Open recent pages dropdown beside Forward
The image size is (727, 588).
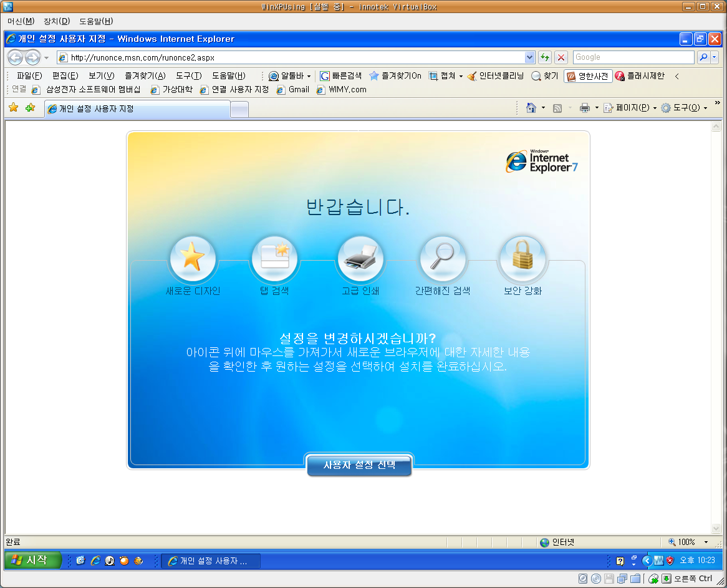tap(46, 58)
